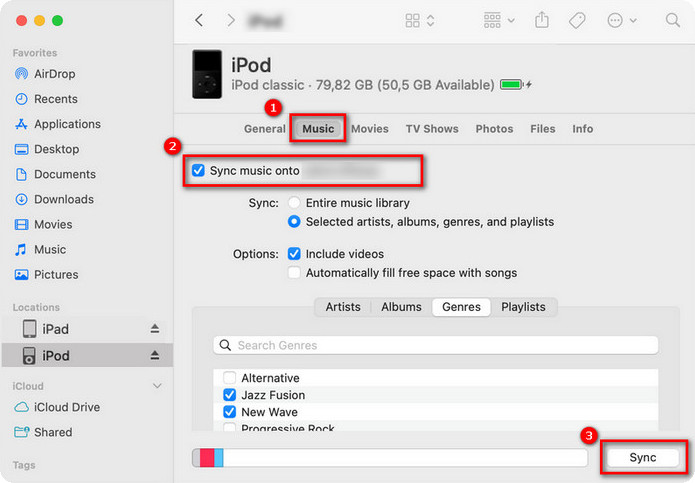Viewport: 695px width, 483px height.
Task: Check the Alternative genre checkbox
Action: click(230, 378)
